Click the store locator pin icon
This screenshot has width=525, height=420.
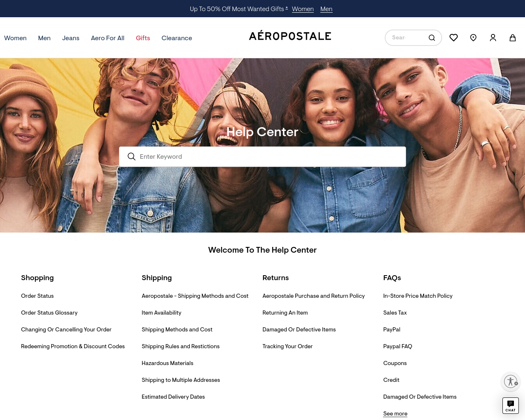pos(473,38)
